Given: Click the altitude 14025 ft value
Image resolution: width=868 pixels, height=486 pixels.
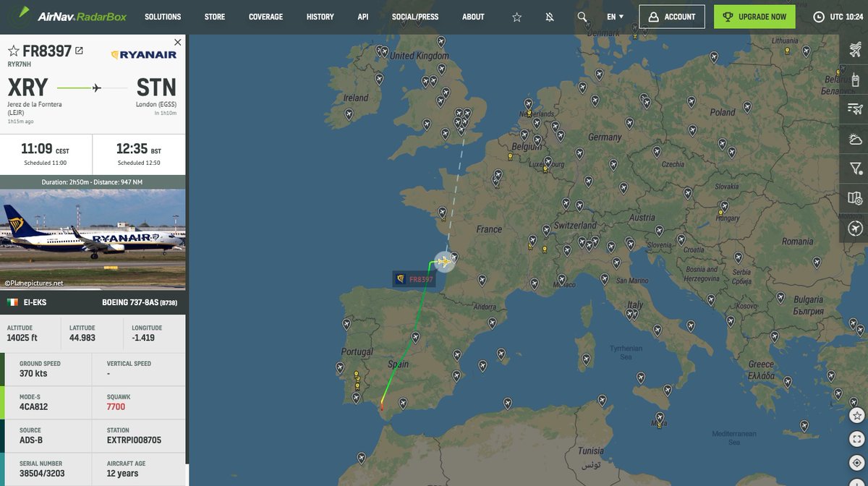Looking at the screenshot, I should [22, 338].
